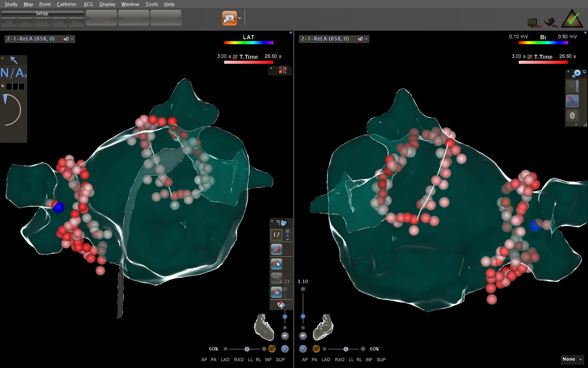Open left map 2-1-ReLA dropdown

pyautogui.click(x=72, y=39)
